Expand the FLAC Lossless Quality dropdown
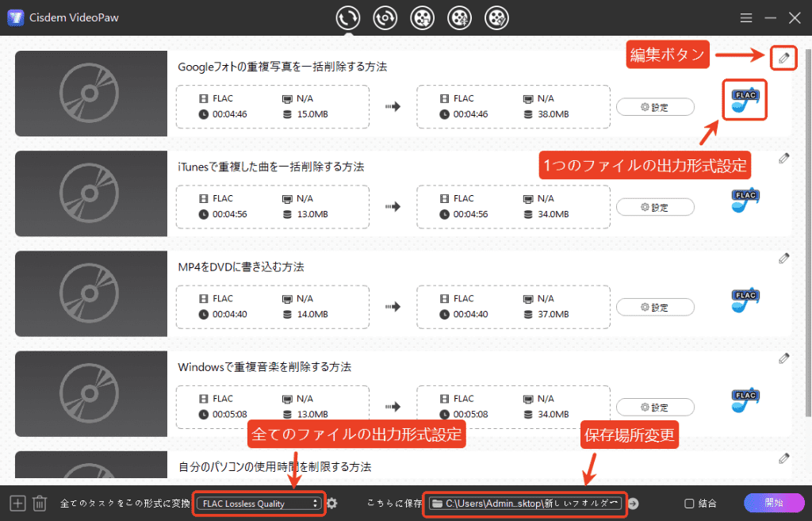The height and width of the screenshot is (521, 812). point(260,504)
